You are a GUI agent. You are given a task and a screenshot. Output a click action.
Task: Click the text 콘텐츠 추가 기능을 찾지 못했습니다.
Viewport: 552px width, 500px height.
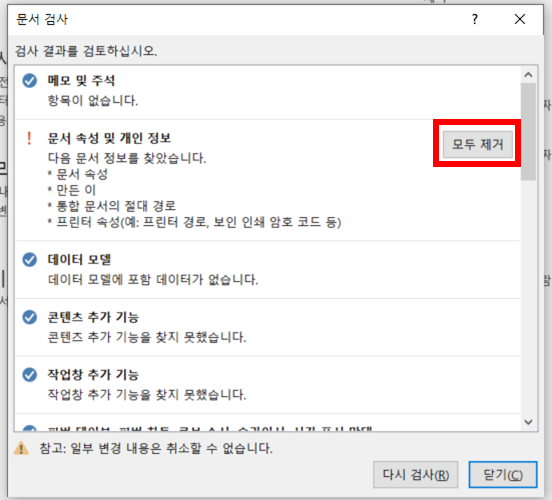coord(147,337)
